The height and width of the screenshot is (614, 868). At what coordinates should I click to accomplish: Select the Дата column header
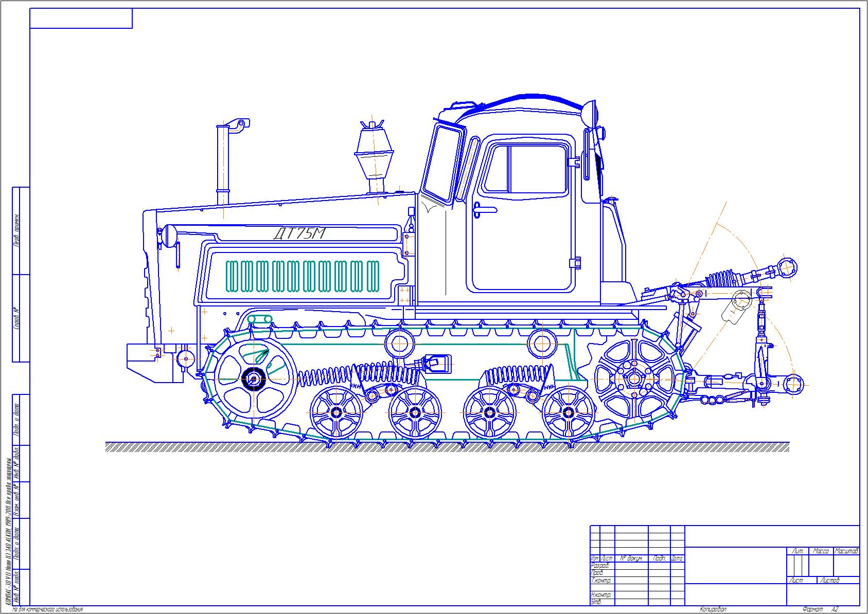click(x=677, y=558)
